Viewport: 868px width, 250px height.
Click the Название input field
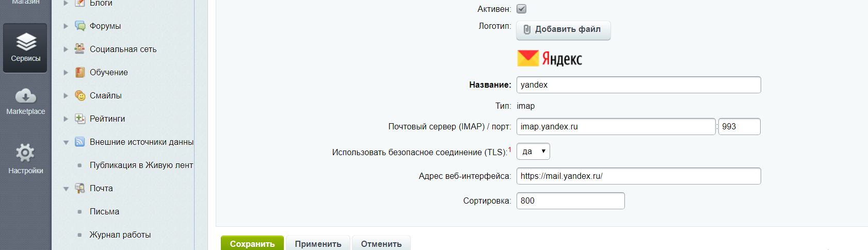(639, 85)
